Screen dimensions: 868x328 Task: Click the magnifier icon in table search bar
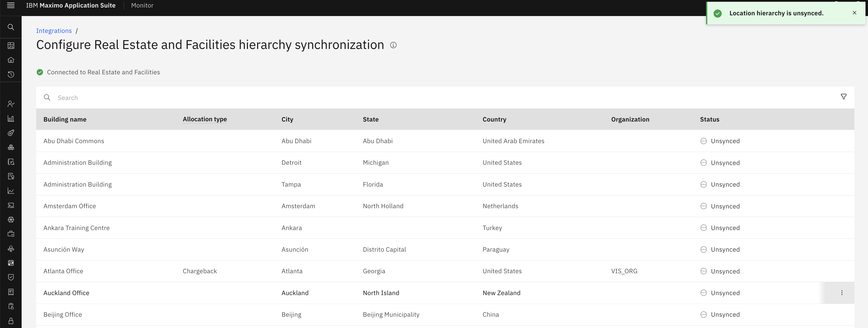click(47, 97)
